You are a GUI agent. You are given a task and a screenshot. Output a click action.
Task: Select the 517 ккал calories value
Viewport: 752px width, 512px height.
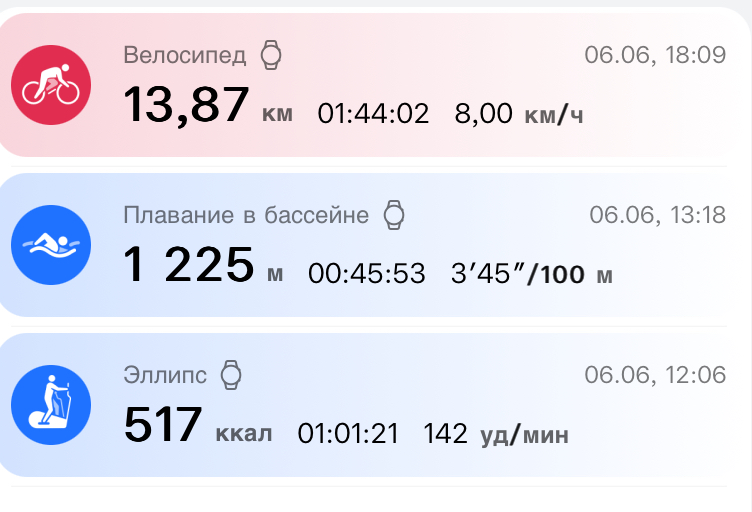(197, 427)
